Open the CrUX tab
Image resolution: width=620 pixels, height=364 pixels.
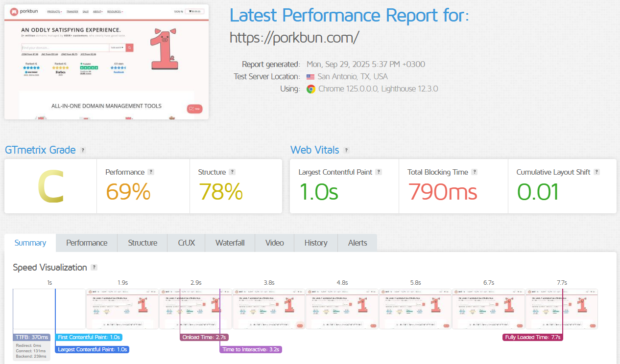186,243
